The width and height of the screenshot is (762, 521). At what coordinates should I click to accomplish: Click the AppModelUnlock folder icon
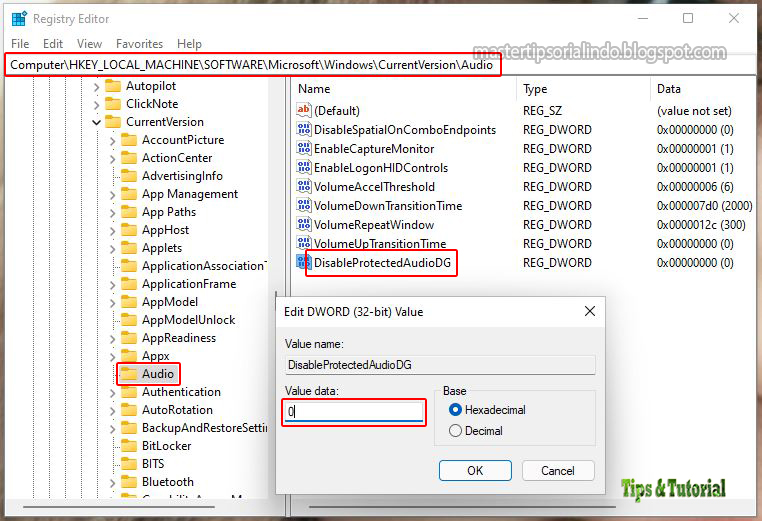tap(129, 320)
